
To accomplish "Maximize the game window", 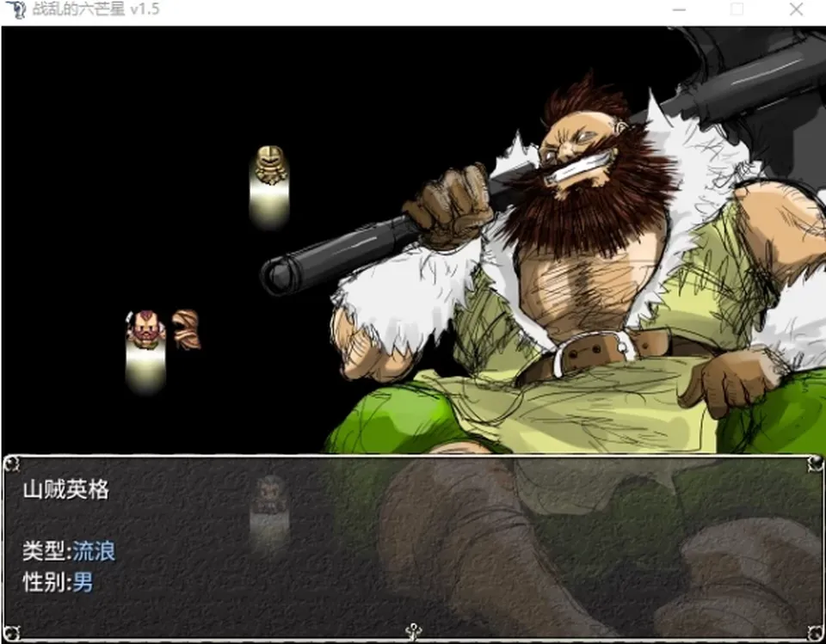I will click(737, 9).
